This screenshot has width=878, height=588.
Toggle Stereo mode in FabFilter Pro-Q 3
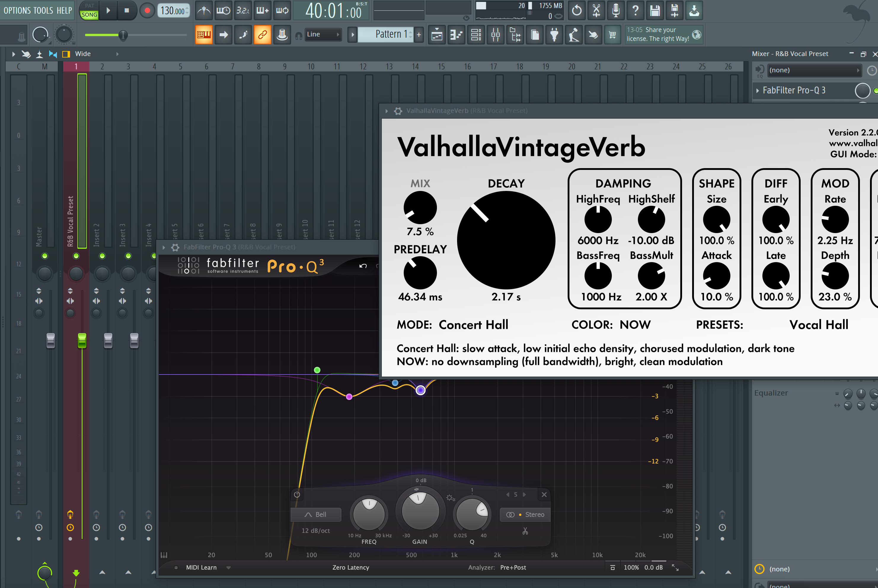tap(525, 514)
